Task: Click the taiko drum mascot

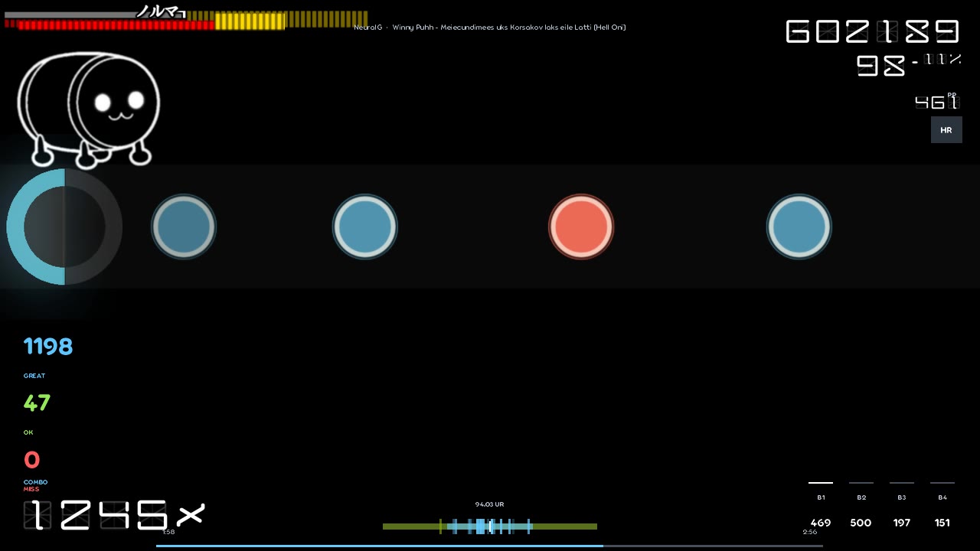Action: point(89,109)
